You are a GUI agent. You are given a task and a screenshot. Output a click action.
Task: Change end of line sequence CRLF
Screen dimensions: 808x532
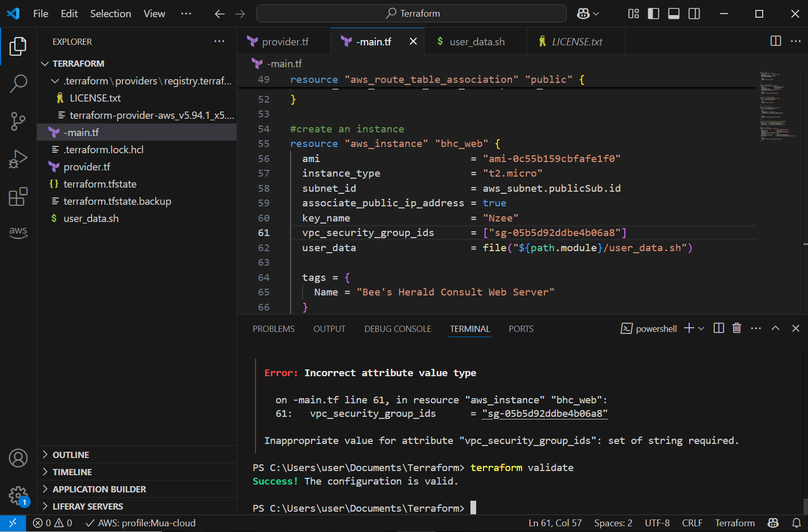692,523
